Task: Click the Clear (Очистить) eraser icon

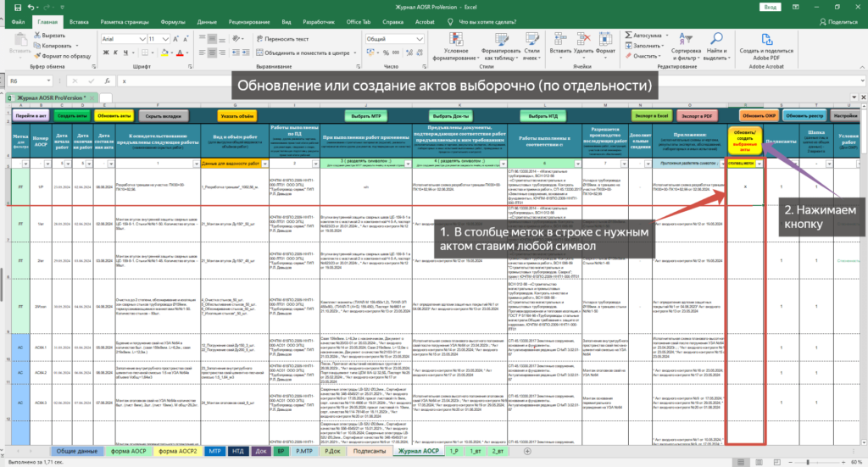Action: [628, 56]
